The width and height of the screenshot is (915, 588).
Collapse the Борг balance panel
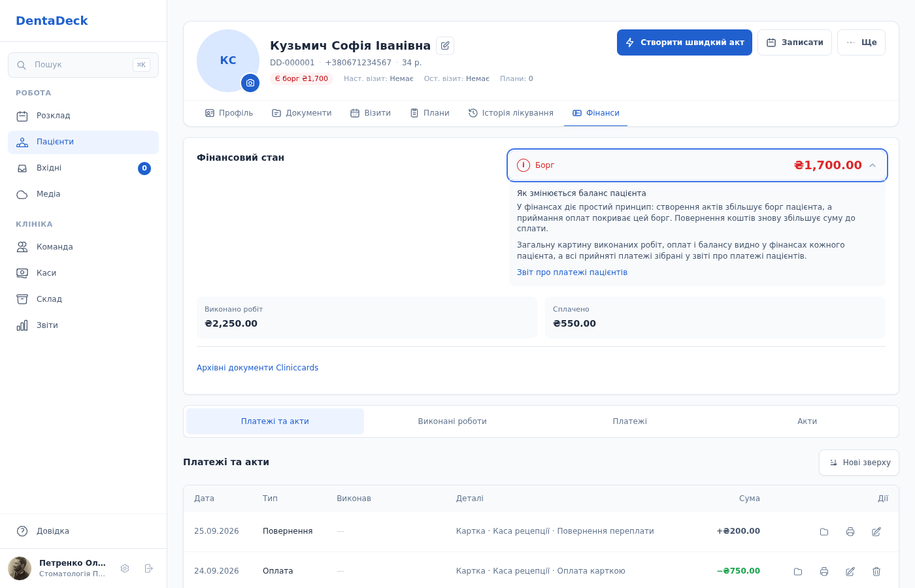coord(697,165)
